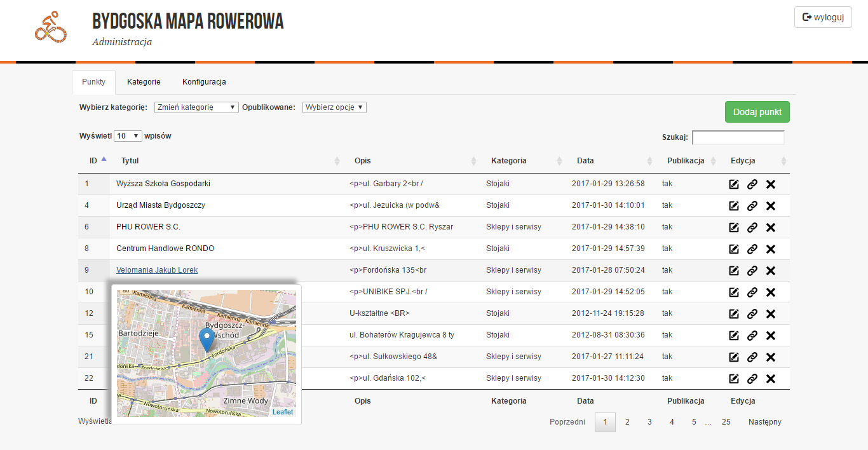
Task: Open the Opublikowane Wybierz opcję dropdown
Action: 334,107
